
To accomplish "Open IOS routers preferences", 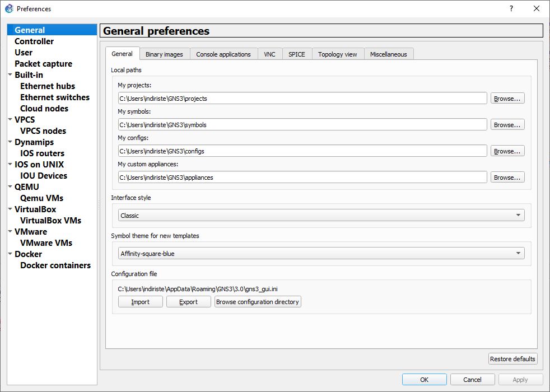I will pos(43,153).
